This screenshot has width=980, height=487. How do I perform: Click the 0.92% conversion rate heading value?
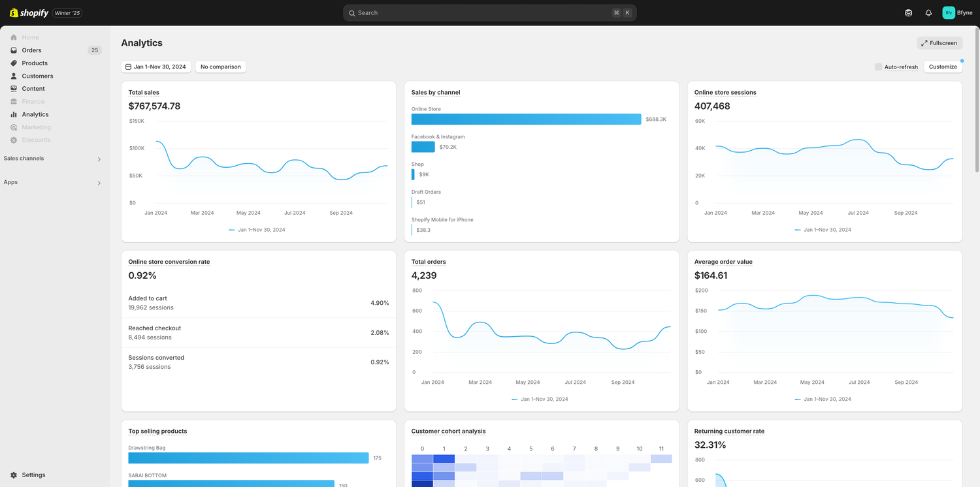pos(142,275)
